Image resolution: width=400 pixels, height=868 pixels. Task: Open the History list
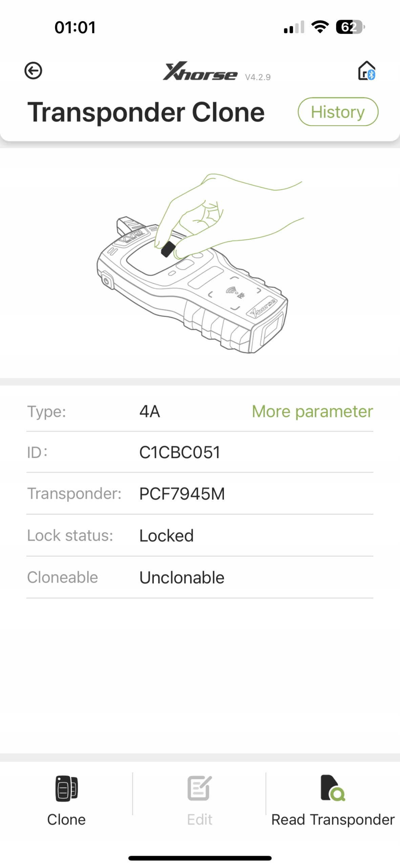(338, 112)
